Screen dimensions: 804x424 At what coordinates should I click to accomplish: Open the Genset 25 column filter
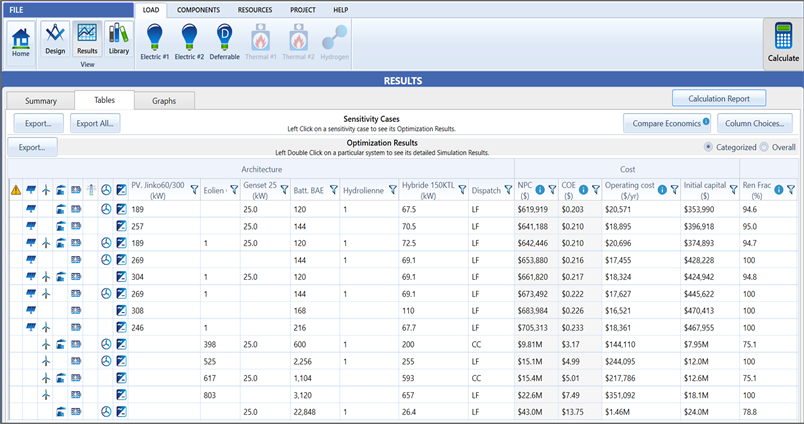[x=282, y=189]
